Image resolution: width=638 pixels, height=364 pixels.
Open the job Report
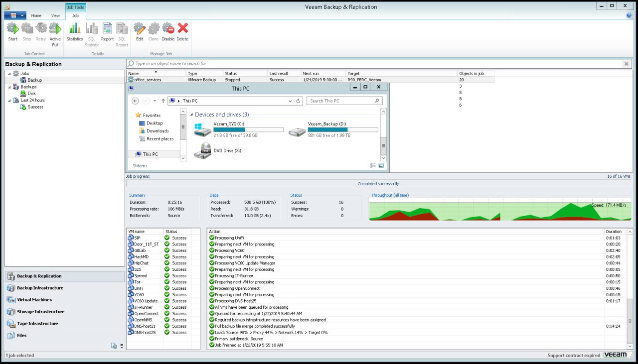108,32
